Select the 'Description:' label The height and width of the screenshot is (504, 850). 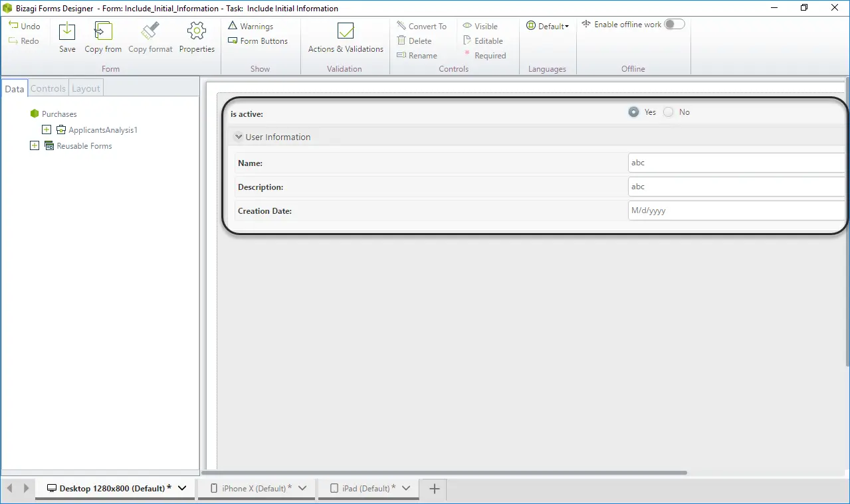point(261,187)
